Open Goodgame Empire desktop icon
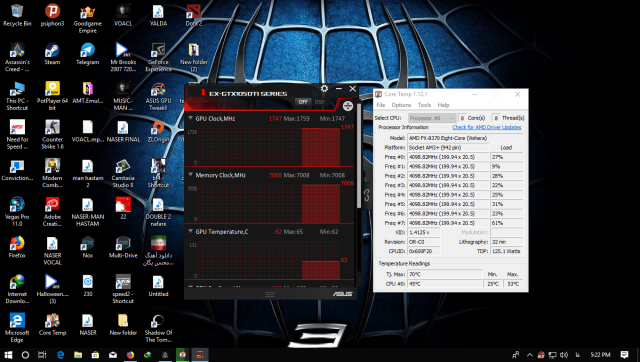 [x=87, y=19]
